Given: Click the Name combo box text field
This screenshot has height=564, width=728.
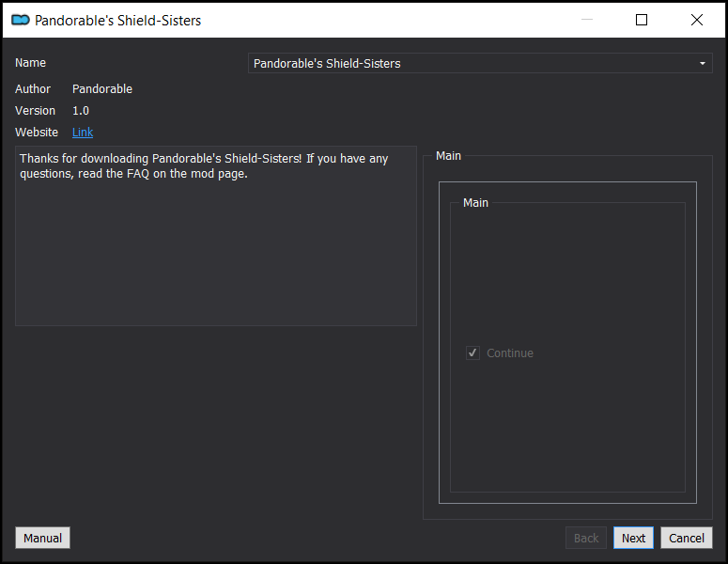Looking at the screenshot, I should tap(470, 64).
